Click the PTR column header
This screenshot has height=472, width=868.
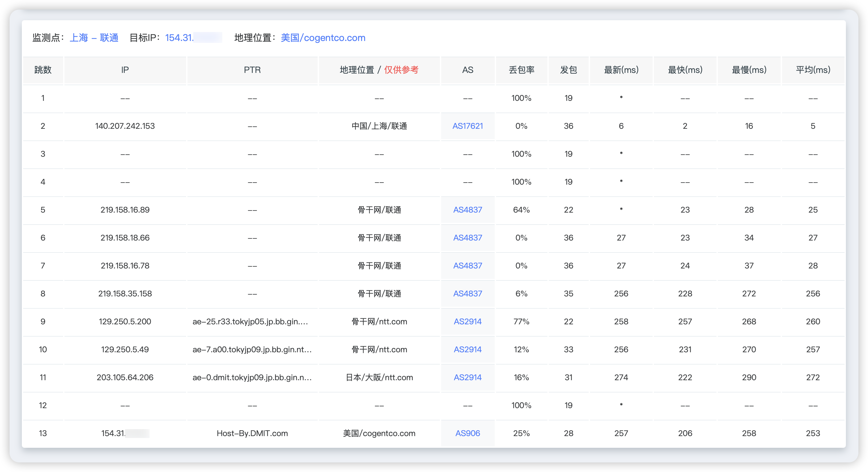click(x=252, y=70)
